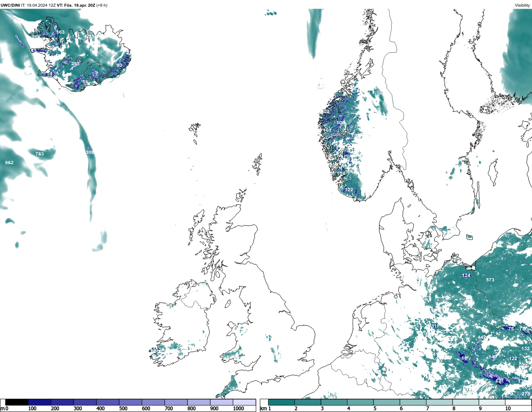Screen dimensions: 532x412
Task: Click the '278' value label
Action: (x=526, y=394)
